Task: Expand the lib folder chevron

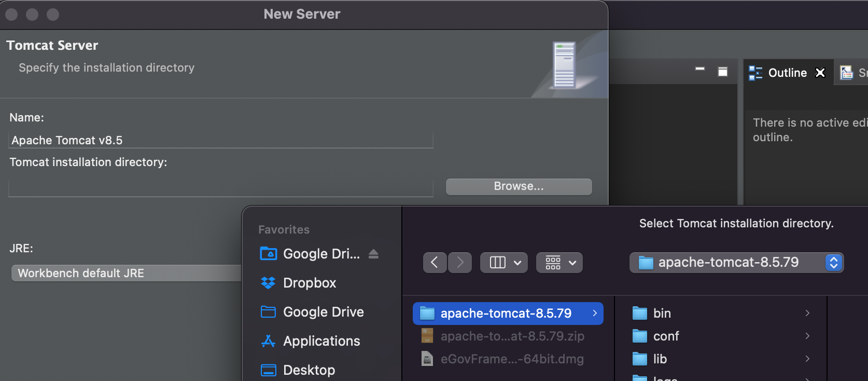Action: pos(807,359)
